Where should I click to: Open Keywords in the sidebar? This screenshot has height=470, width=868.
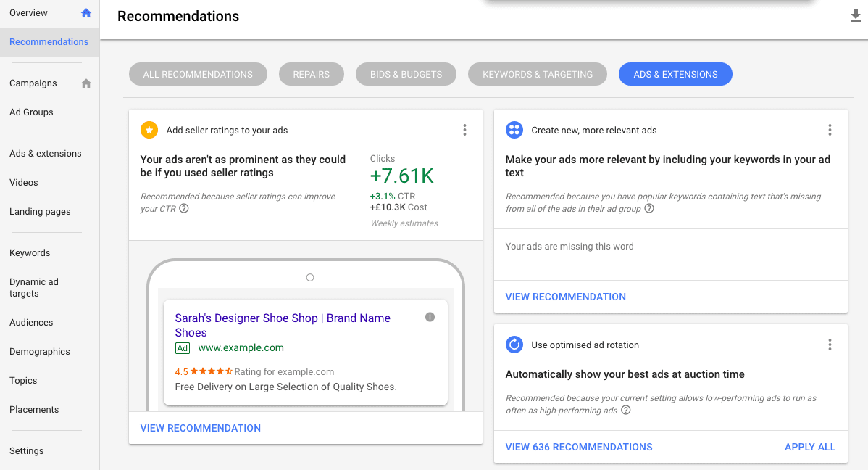[30, 252]
